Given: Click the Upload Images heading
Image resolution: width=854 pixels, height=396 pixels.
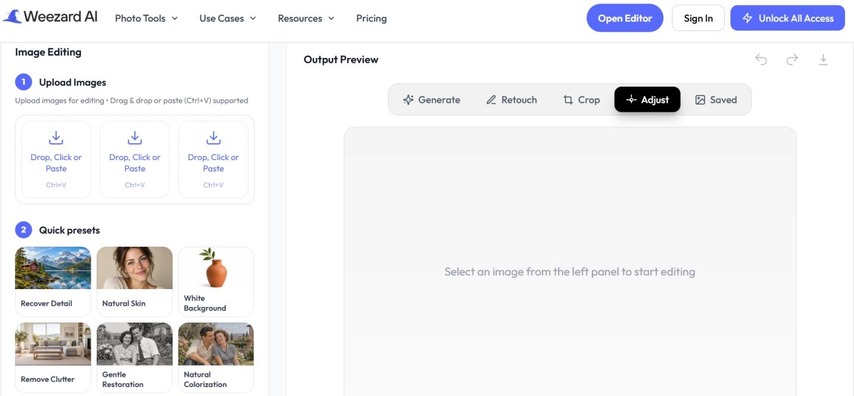Looking at the screenshot, I should tap(72, 82).
